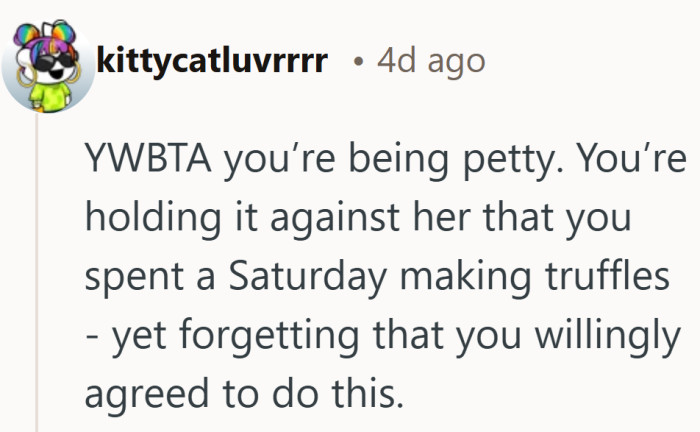This screenshot has width=700, height=432.
Task: Click the dot separator before the timestamp
Action: click(x=358, y=62)
